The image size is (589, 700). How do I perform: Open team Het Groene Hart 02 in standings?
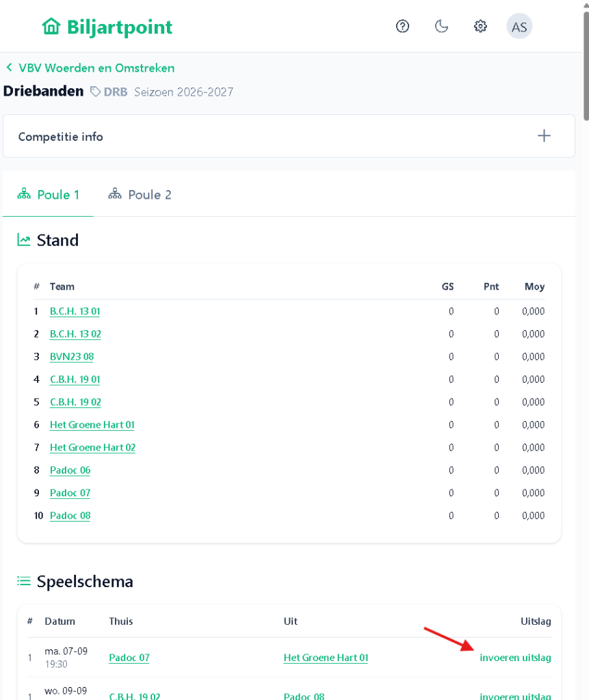point(92,447)
